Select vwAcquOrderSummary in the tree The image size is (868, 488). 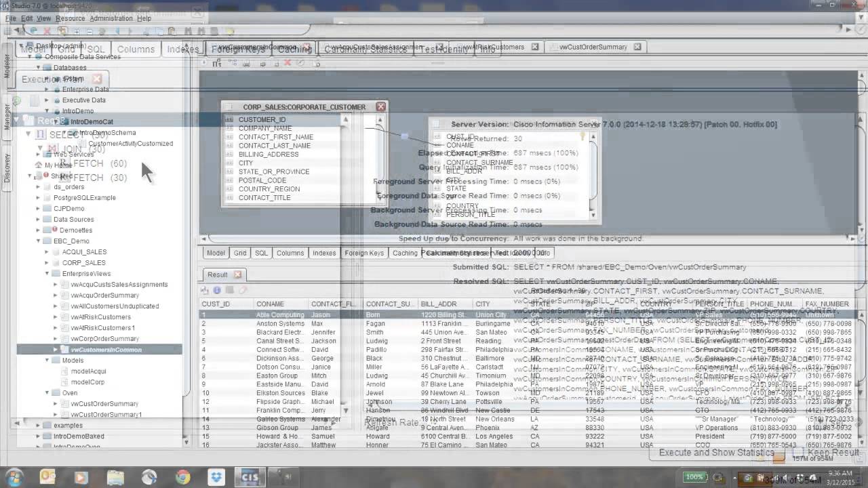click(105, 296)
